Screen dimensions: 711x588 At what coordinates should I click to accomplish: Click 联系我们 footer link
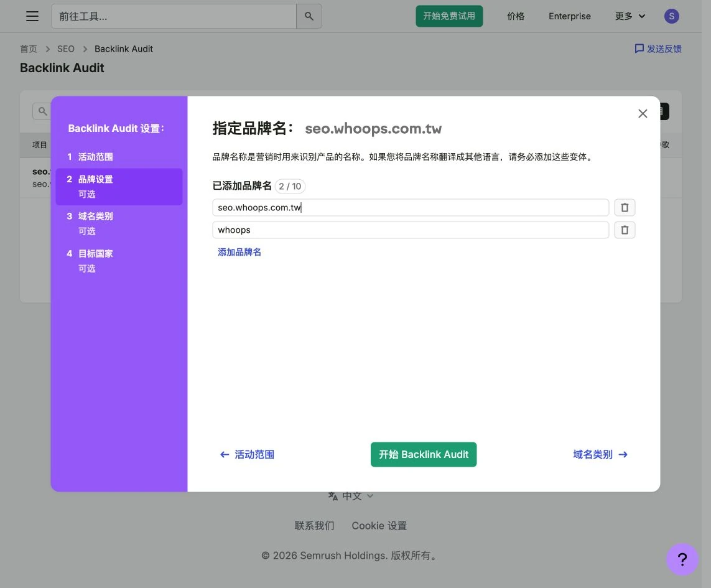(314, 526)
